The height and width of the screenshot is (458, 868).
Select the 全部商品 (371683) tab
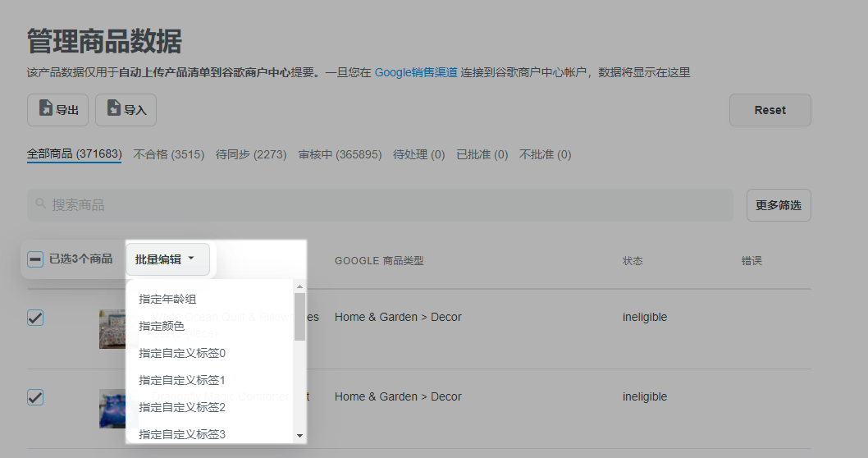74,154
